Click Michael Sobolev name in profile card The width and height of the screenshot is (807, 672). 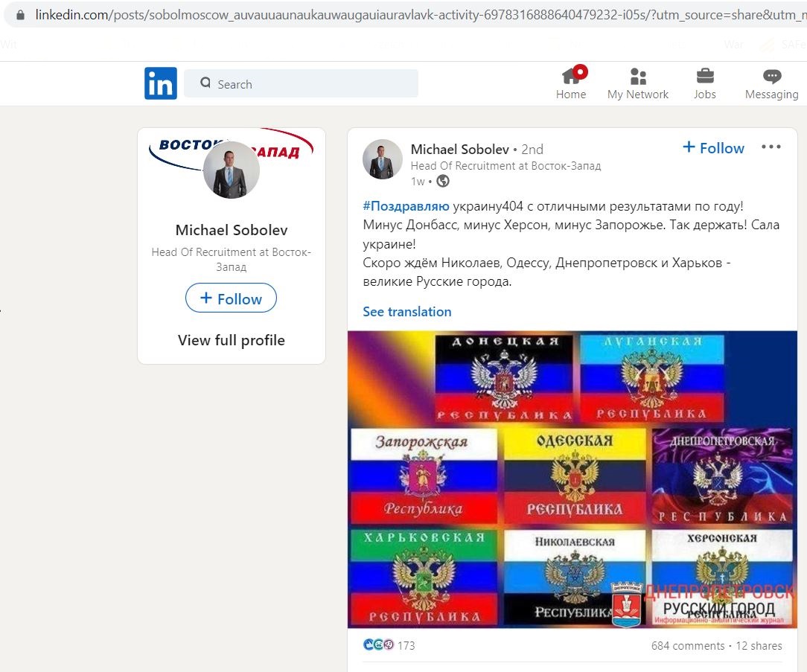tap(231, 230)
